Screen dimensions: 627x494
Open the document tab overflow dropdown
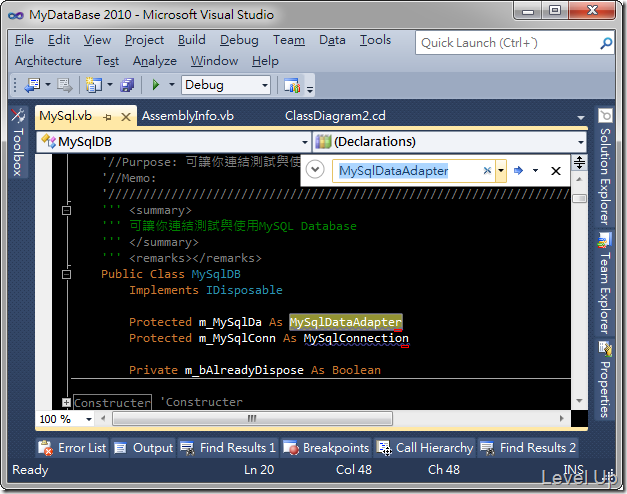[581, 118]
